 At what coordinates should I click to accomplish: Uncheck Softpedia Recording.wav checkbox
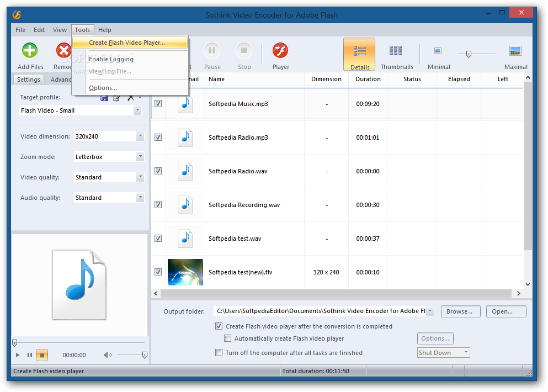(158, 204)
